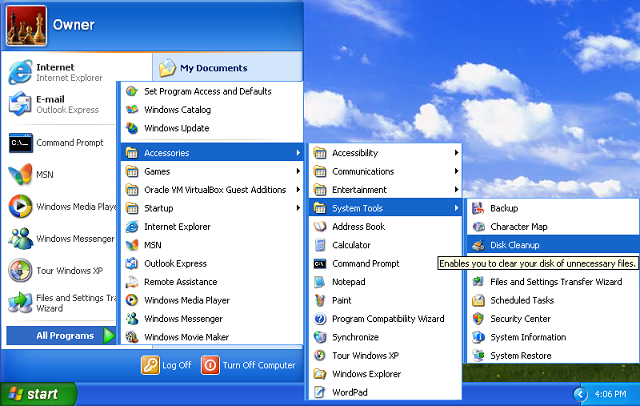Click the 4:06 PM clock
The image size is (640, 406).
(610, 394)
